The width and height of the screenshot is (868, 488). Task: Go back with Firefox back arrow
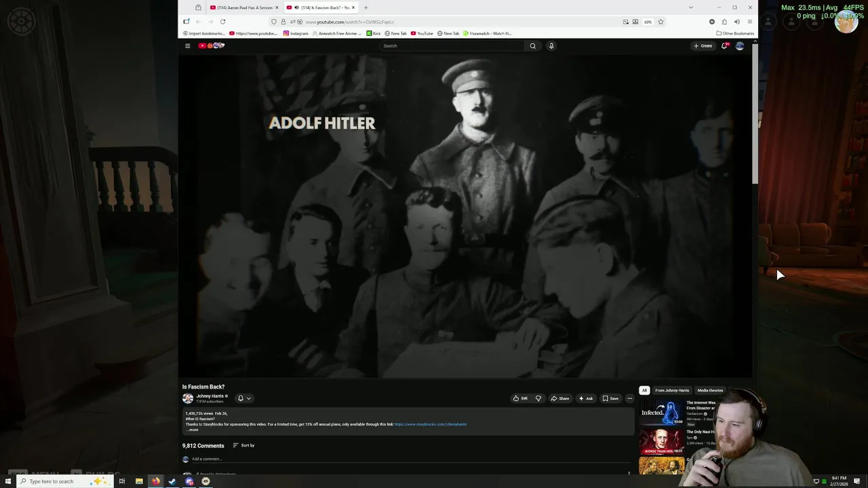pyautogui.click(x=198, y=22)
